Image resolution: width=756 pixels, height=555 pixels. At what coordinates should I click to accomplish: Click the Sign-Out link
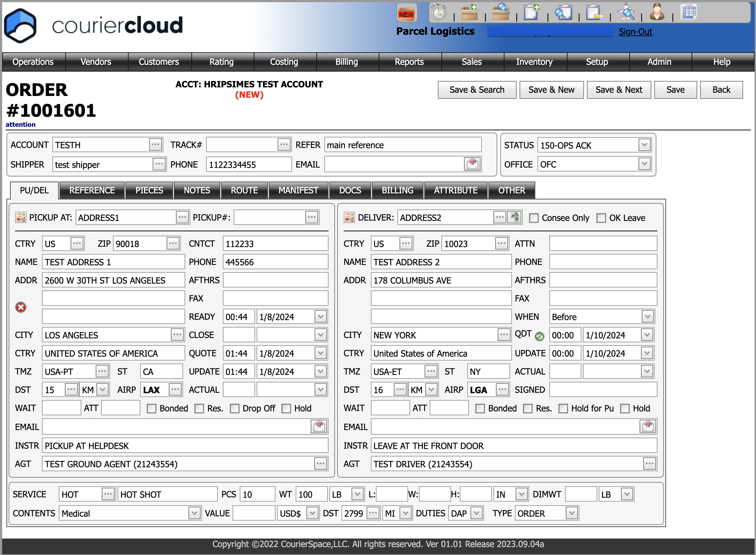coord(635,32)
